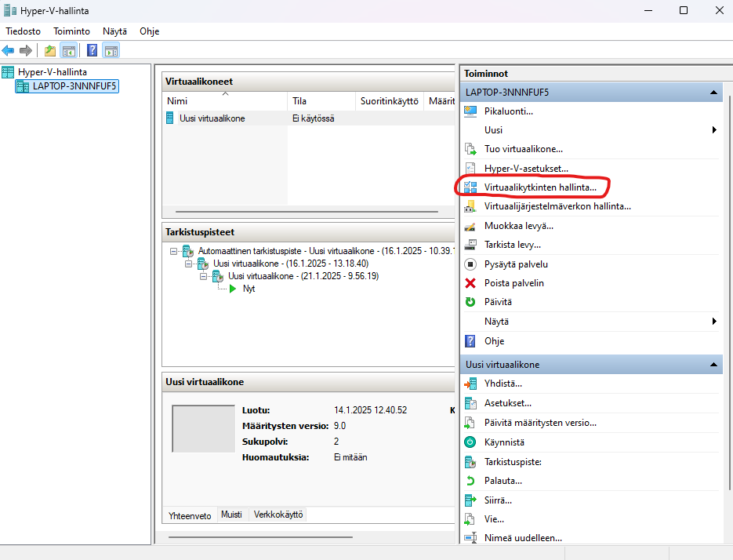733x560 pixels.
Task: Open the Toiminto menu
Action: point(71,31)
